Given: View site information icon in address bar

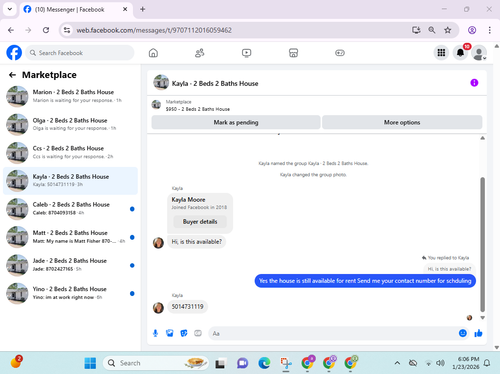Looking at the screenshot, I should pos(67,30).
